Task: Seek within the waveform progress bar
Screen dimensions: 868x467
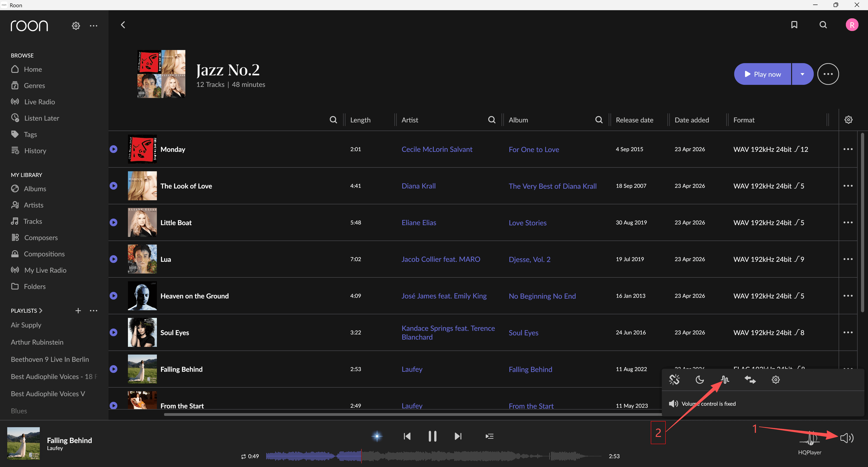Action: 434,457
